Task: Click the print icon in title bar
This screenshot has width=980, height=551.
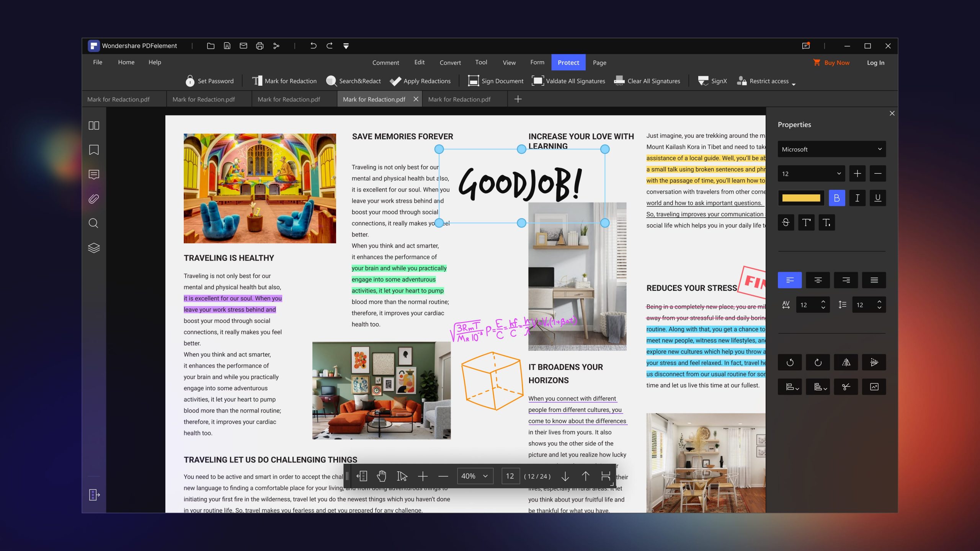Action: [x=260, y=46]
